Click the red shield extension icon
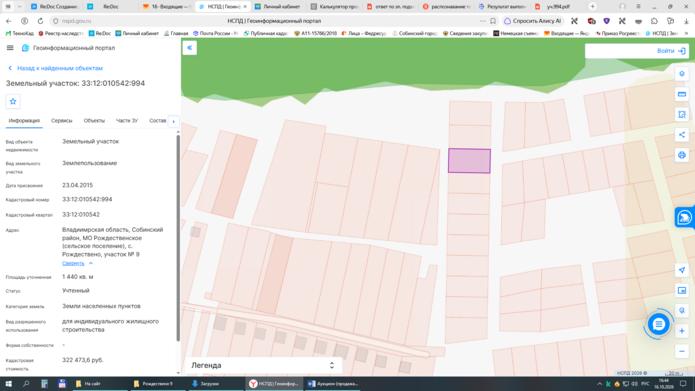This screenshot has width=695, height=391. pos(591,21)
